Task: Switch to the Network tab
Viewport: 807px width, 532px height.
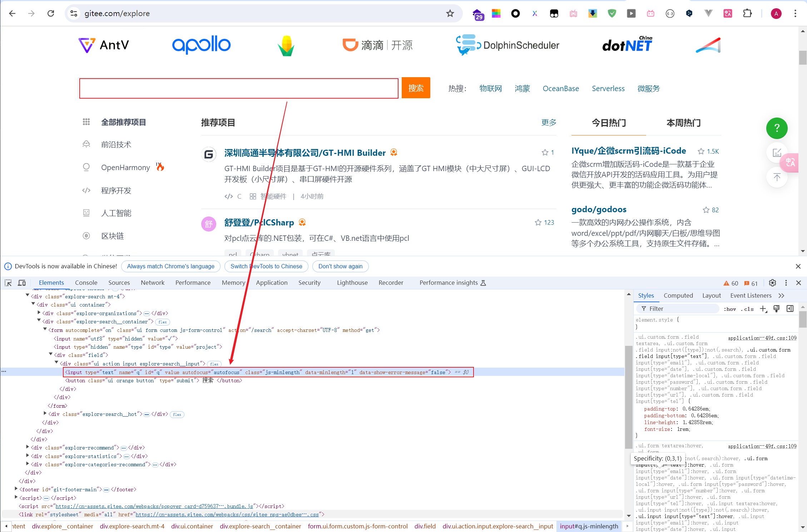Action: pos(153,283)
